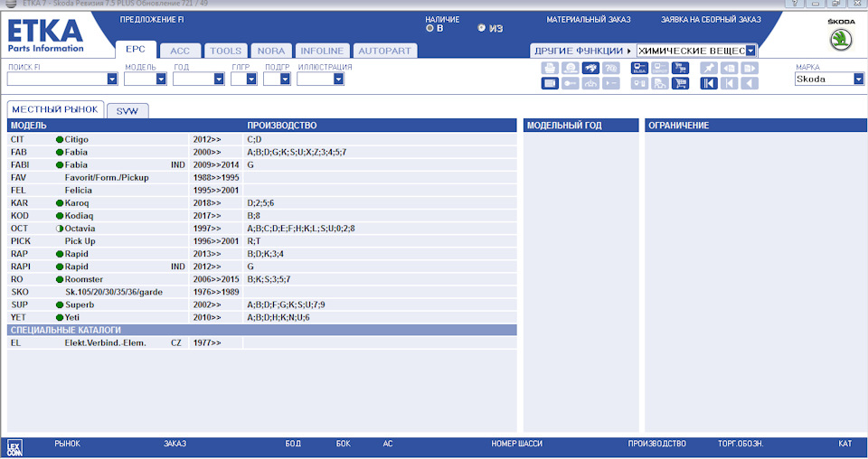Click the arrow-dash icon below help icon
This screenshot has width=868, height=459.
(x=611, y=83)
